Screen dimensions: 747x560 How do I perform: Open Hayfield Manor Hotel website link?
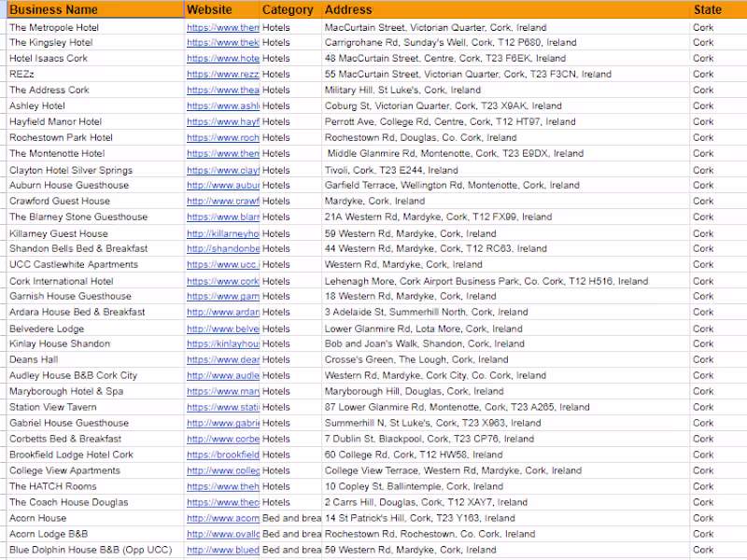(x=223, y=122)
